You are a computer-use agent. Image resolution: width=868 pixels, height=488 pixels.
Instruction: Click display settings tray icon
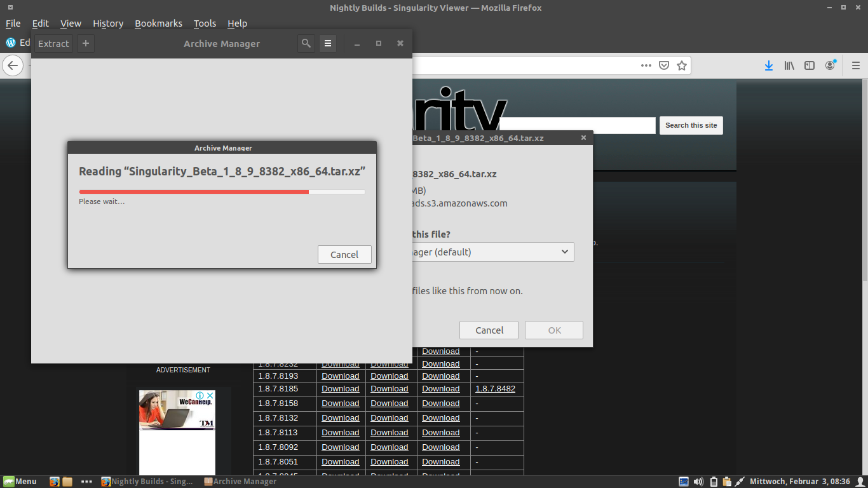tap(684, 482)
